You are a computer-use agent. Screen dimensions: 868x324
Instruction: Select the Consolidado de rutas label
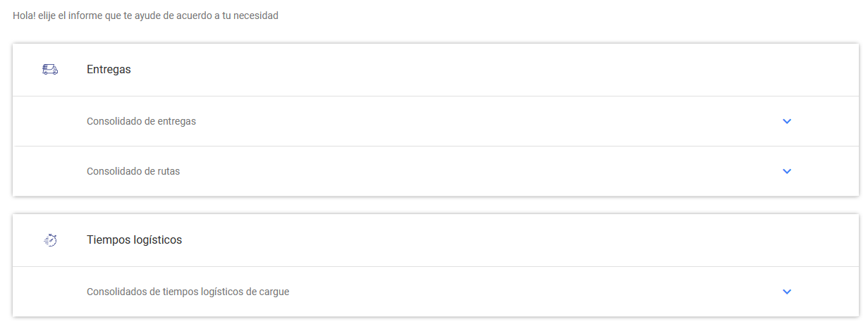click(x=133, y=171)
